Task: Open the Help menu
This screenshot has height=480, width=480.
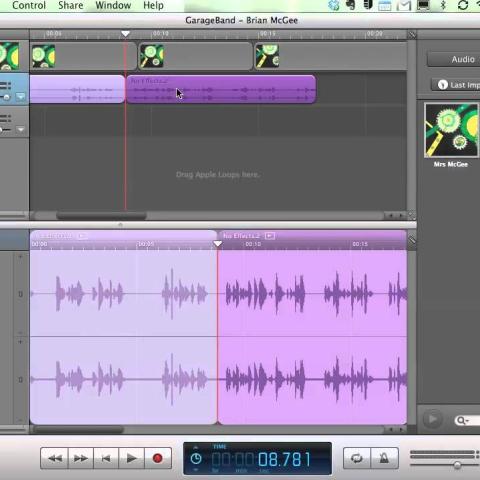Action: (153, 5)
